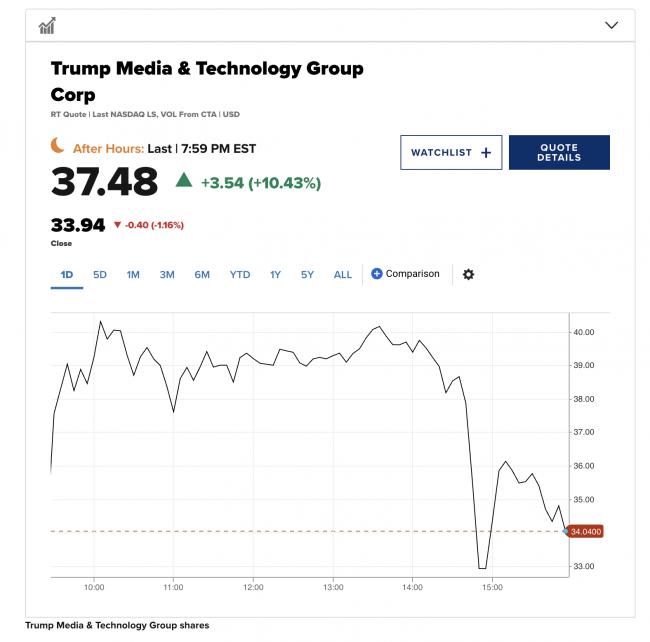
Task: Choose the 1Y chart range
Action: click(x=275, y=274)
